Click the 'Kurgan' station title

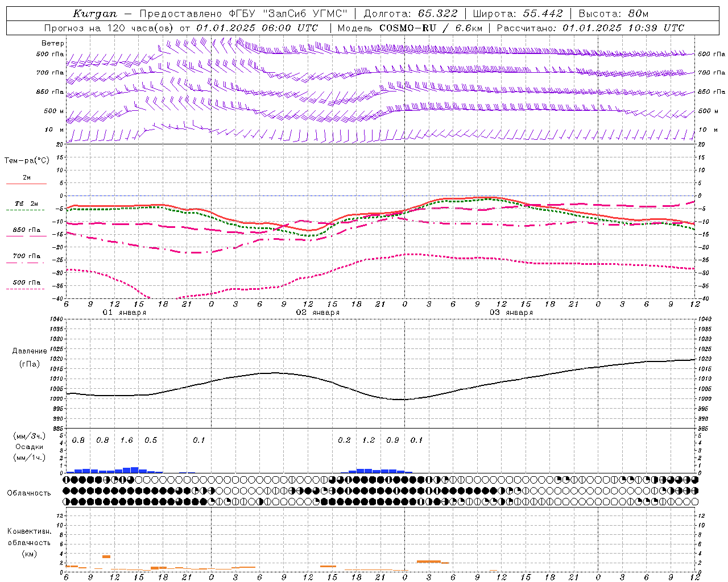tap(94, 13)
